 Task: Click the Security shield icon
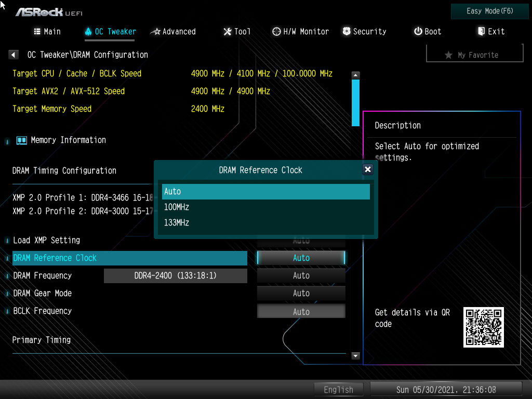[347, 32]
